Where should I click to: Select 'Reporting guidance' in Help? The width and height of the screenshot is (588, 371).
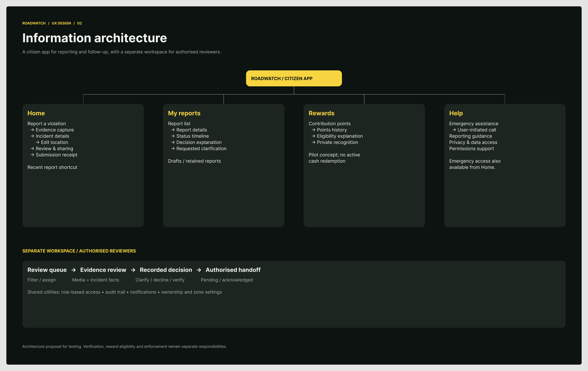click(471, 136)
